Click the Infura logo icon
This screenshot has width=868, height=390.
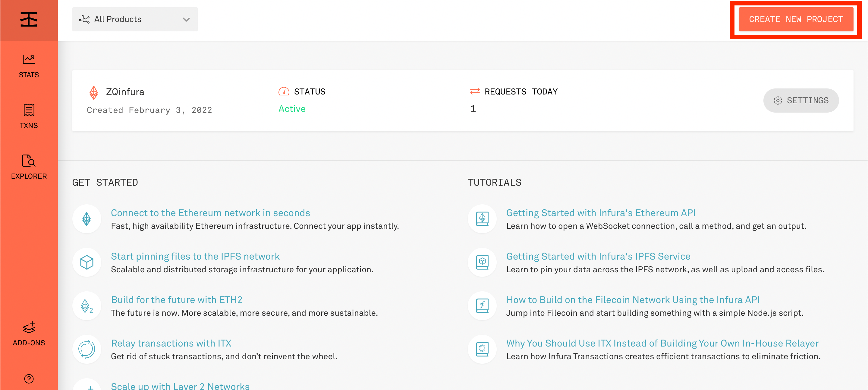pos(29,19)
